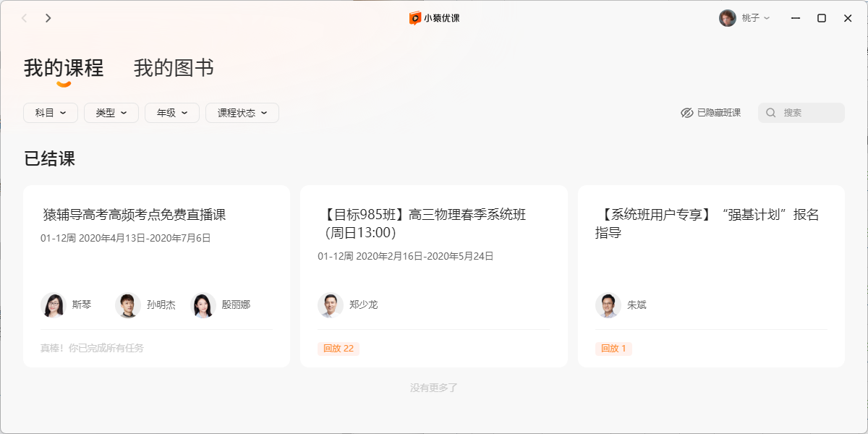Screen dimensions: 868x434
Task: Click the 桃子 user avatar
Action: click(727, 18)
